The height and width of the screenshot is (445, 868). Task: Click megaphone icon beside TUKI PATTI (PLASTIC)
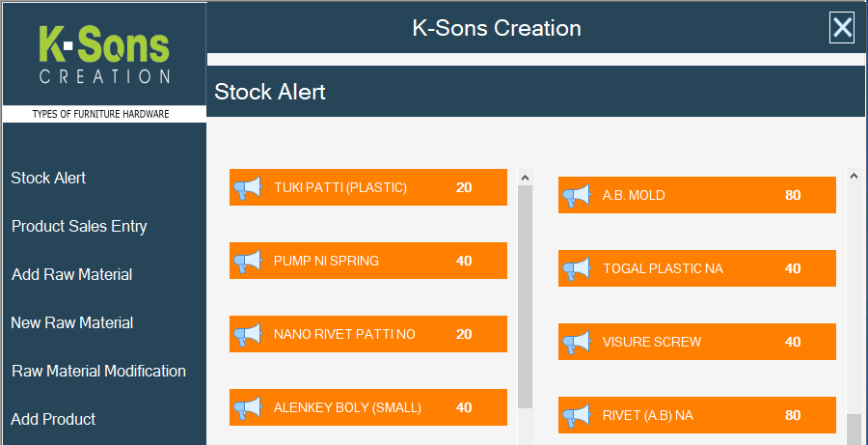tap(247, 188)
